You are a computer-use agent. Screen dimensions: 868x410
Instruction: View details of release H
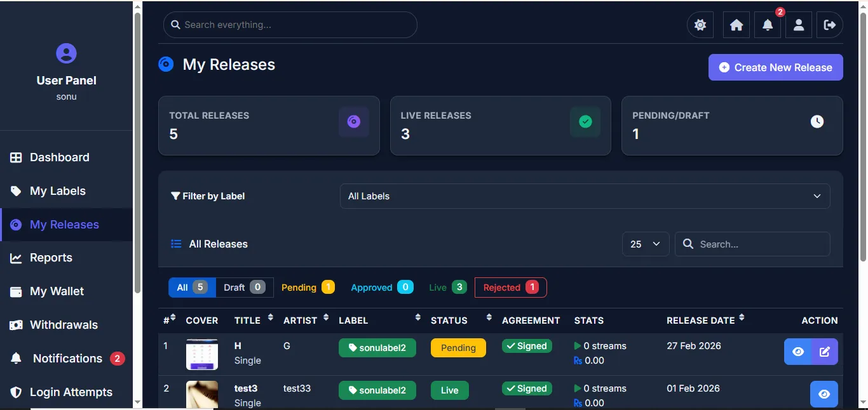[798, 352]
